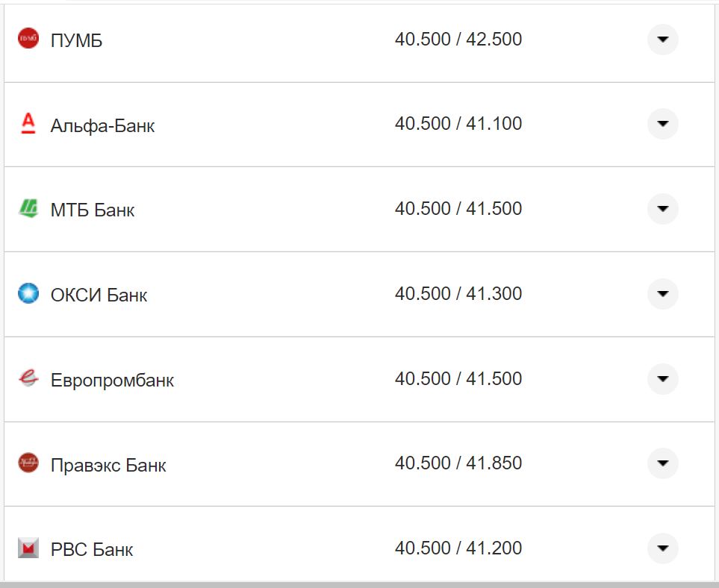This screenshot has height=588, width=719.
Task: Click the red Альфа-Банк logo
Action: [x=28, y=123]
